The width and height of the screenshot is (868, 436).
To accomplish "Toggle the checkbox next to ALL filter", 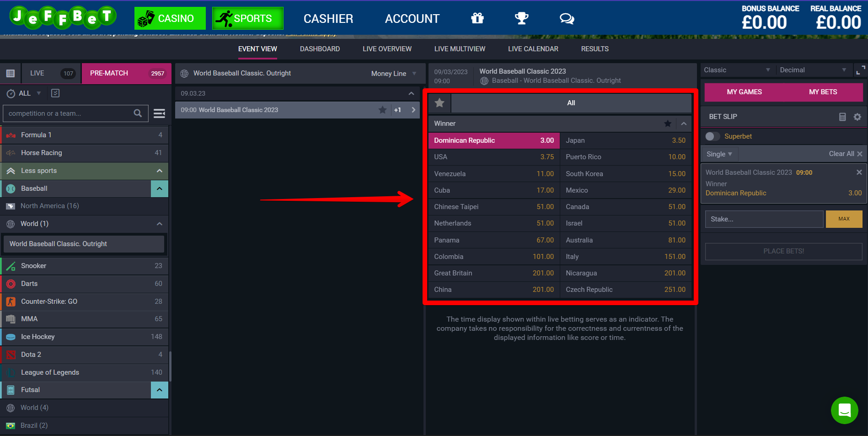I will point(55,93).
